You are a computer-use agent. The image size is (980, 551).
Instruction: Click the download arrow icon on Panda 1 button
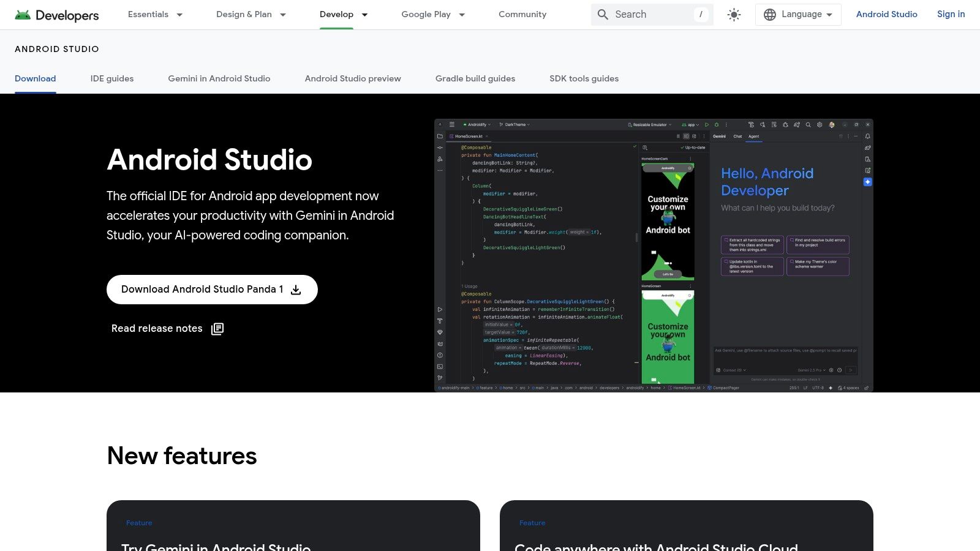[x=296, y=290]
